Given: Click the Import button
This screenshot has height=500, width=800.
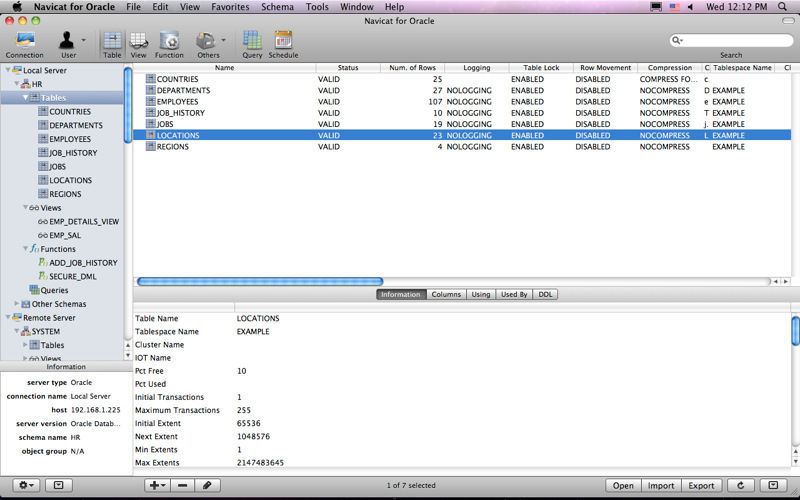Looking at the screenshot, I should click(661, 485).
